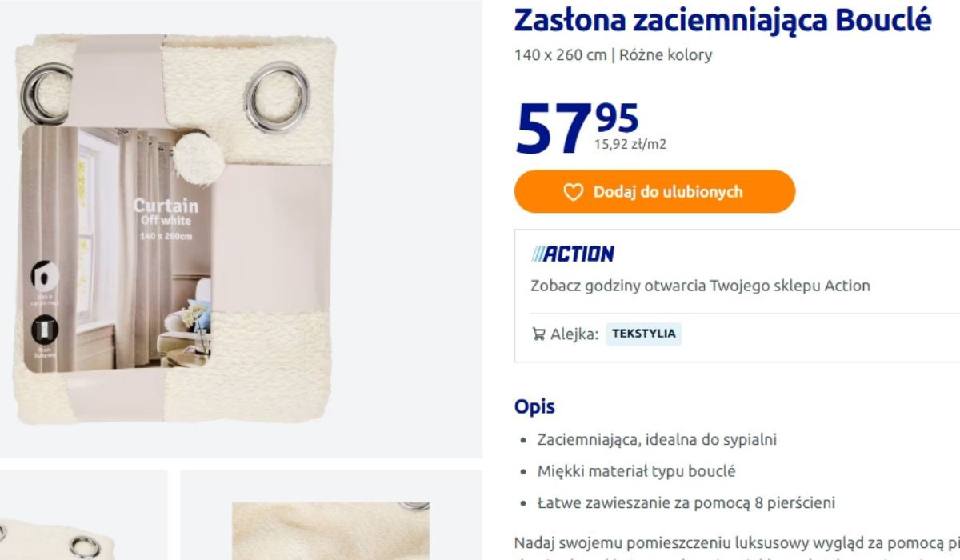
Task: Click the Zasłona zaciemniająca Bouclé product title
Action: [x=722, y=20]
